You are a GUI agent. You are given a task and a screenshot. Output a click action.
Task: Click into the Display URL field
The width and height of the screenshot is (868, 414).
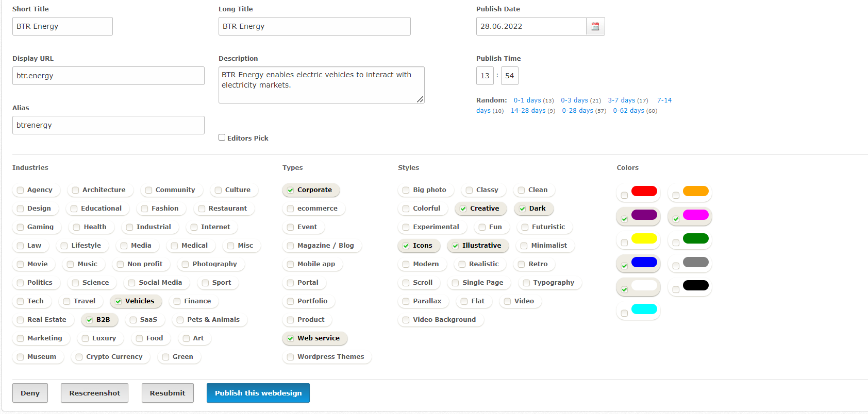[108, 76]
